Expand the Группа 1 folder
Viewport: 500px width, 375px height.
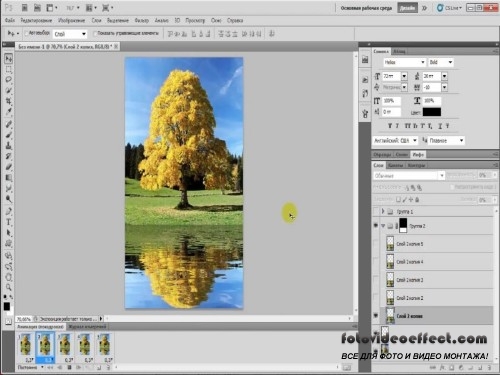click(x=383, y=211)
